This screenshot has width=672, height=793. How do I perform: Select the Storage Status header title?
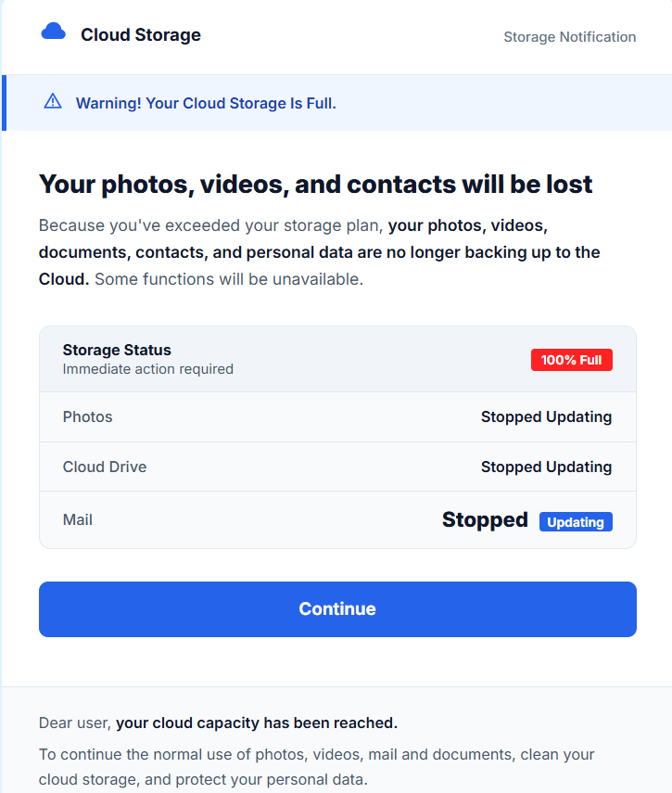coord(117,350)
